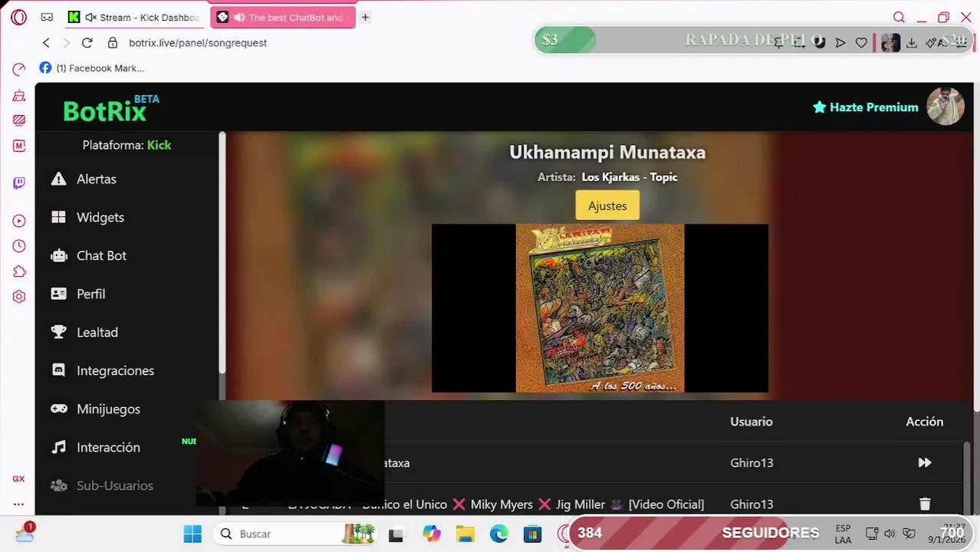The height and width of the screenshot is (552, 980).
Task: Open the Windows Start menu
Action: point(192,534)
